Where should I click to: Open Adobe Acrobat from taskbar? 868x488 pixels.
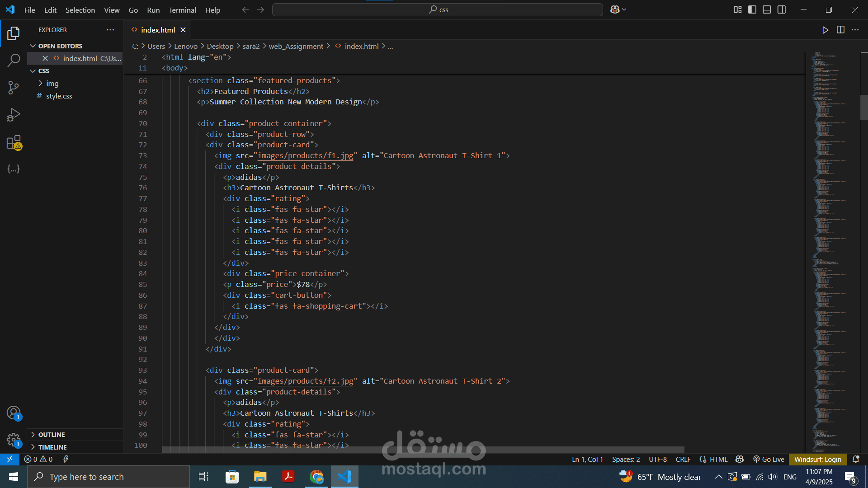288,477
